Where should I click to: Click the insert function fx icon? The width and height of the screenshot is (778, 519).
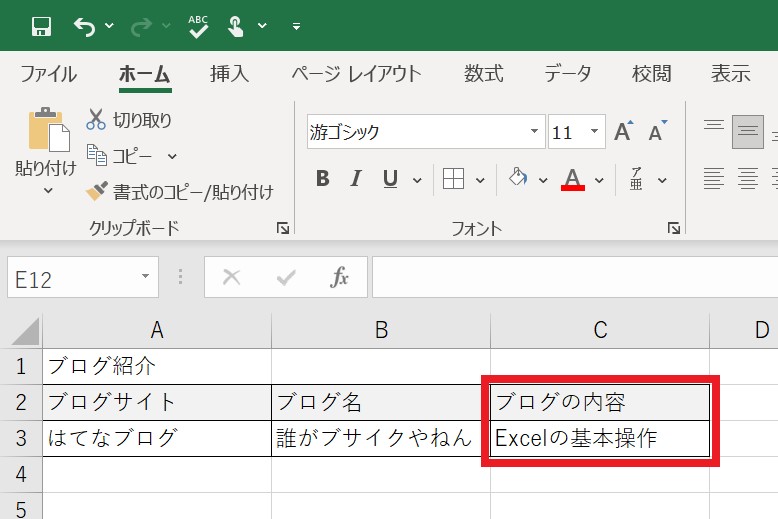pyautogui.click(x=339, y=277)
